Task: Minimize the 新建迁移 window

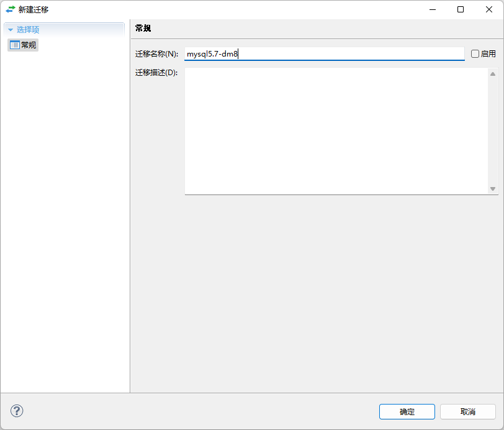Action: [433, 9]
